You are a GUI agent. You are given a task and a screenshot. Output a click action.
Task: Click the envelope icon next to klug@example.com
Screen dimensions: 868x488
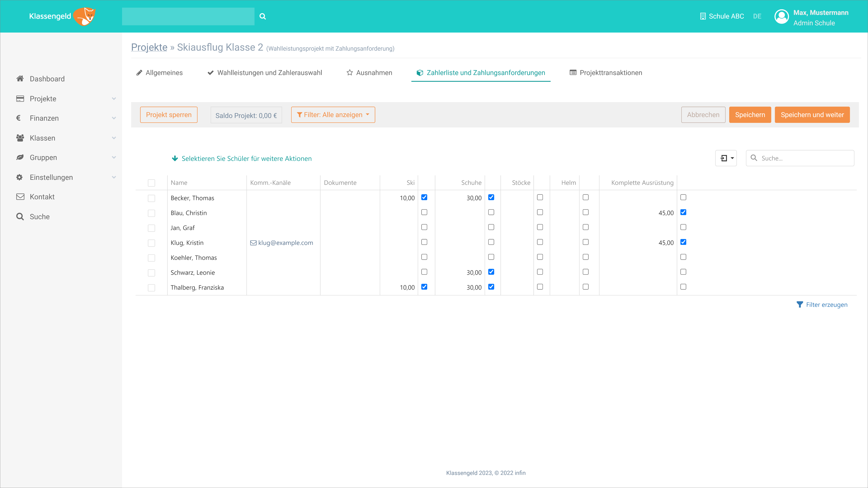click(253, 243)
